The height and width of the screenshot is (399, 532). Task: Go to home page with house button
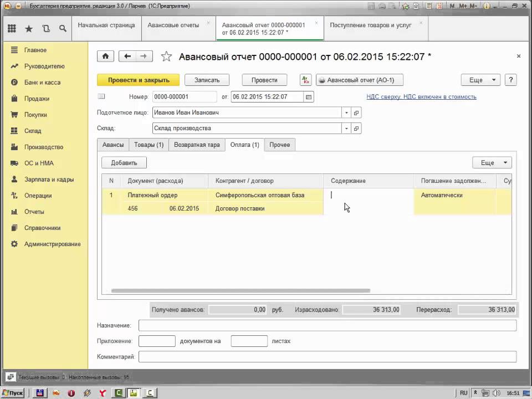(x=105, y=57)
